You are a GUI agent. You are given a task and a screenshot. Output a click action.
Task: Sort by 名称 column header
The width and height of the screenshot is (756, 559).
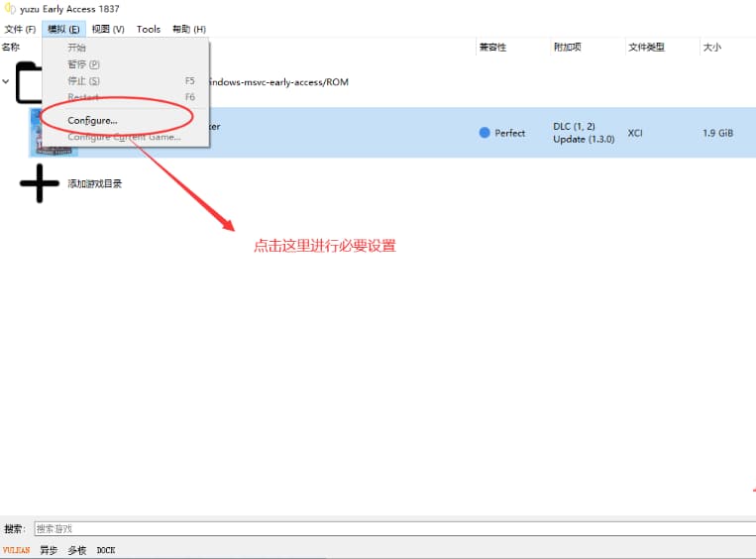tap(11, 48)
